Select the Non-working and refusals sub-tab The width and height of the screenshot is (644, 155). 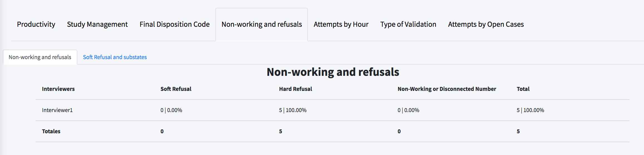[40, 57]
